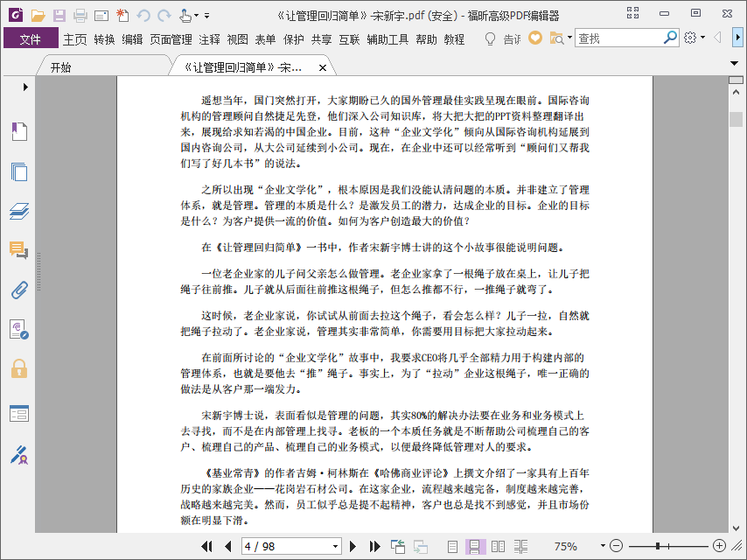Click the Print icon in quick toolbar
Screen dimensions: 747x560
[x=80, y=16]
